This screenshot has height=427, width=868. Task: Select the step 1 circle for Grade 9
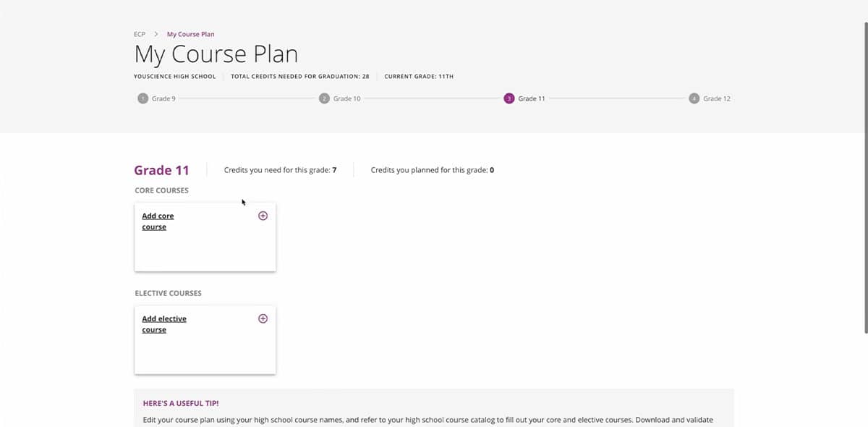coord(142,98)
